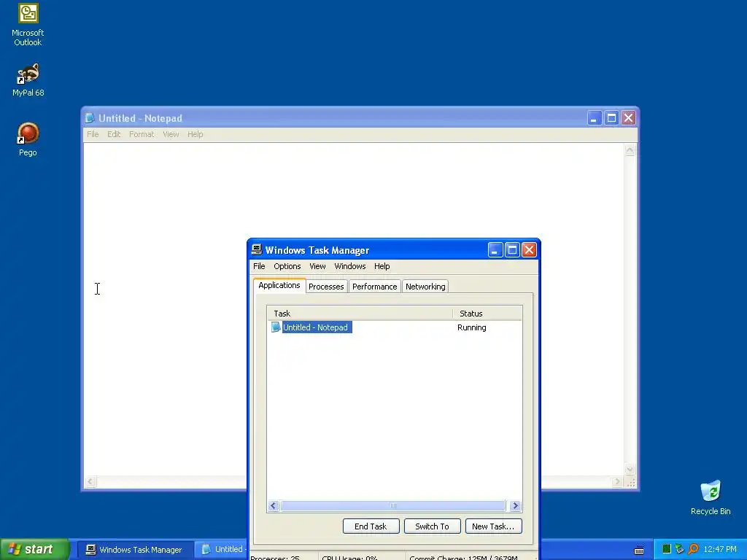Select the MyPal 68 desktop shortcut
The width and height of the screenshot is (747, 560).
tap(28, 80)
